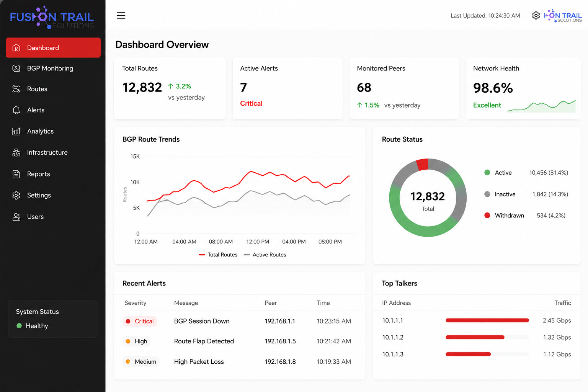Select the Critical severity badge
The height and width of the screenshot is (392, 588).
click(140, 321)
